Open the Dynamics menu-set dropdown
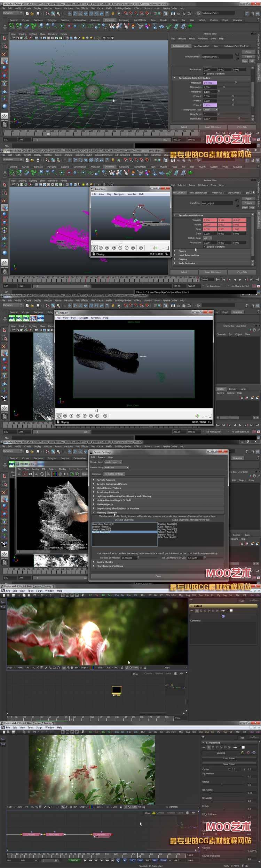 [12, 13]
